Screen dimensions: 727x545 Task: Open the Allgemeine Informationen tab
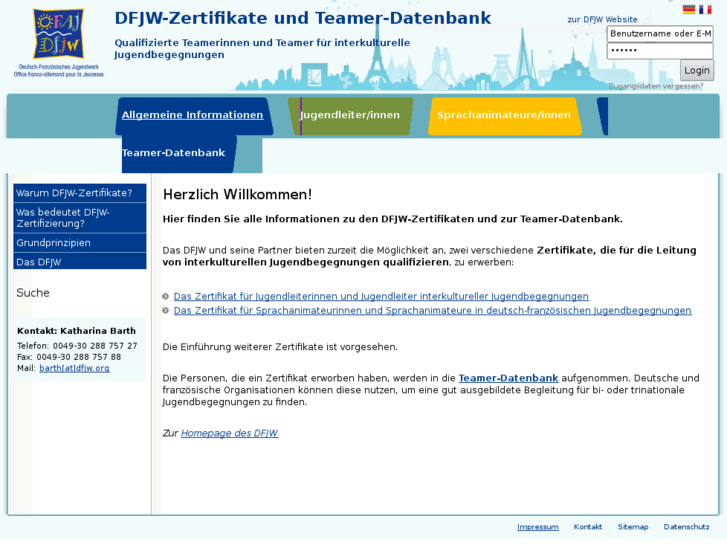(192, 115)
